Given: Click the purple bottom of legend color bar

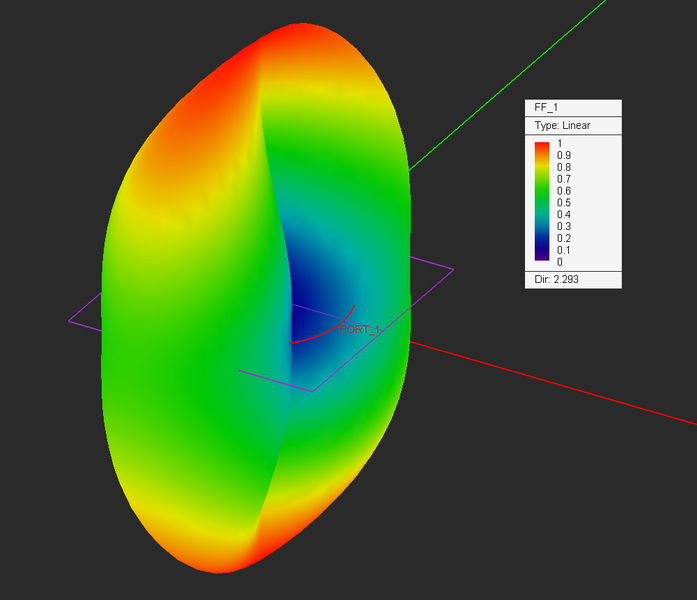Looking at the screenshot, I should [x=541, y=259].
